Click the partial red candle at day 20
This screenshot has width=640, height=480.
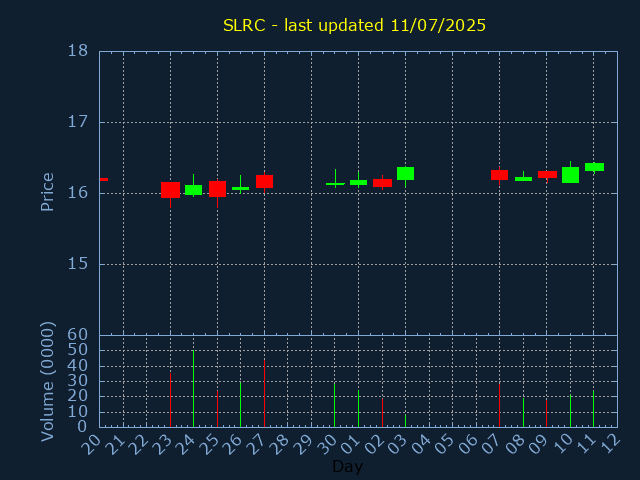104,179
